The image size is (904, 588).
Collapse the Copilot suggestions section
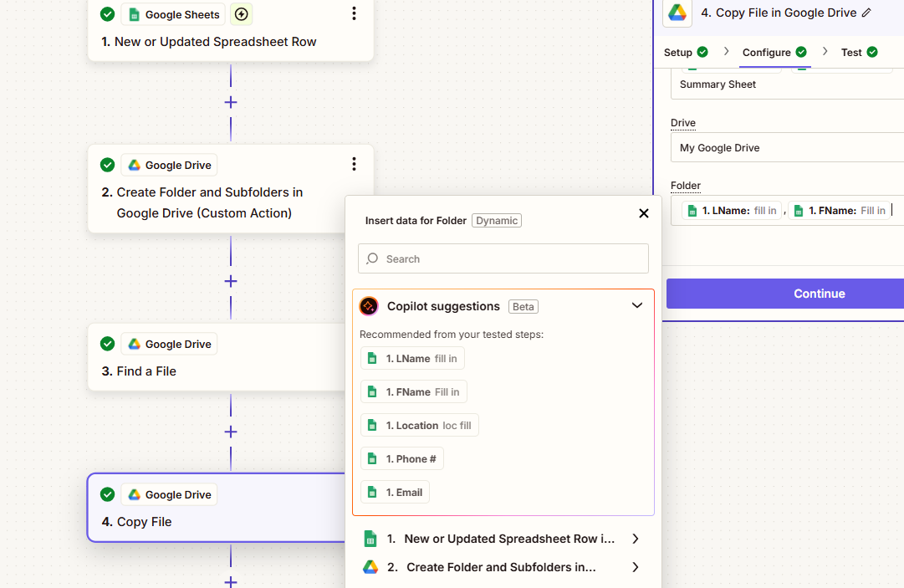(637, 305)
